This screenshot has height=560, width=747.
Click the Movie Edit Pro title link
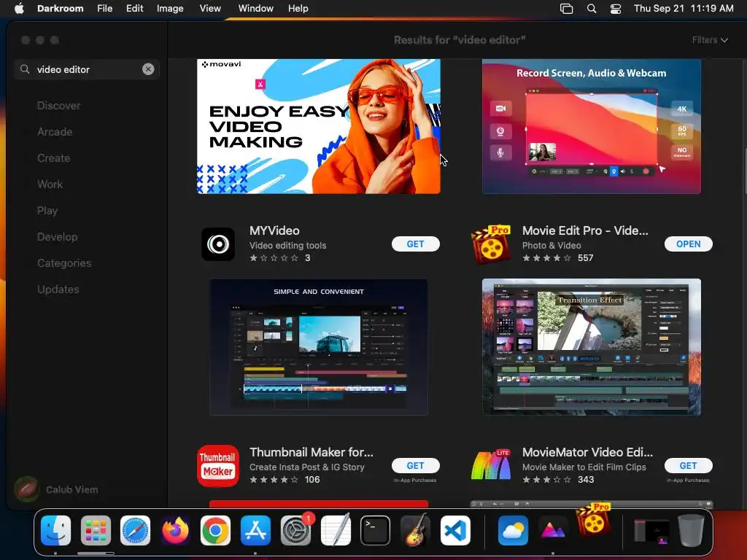point(585,230)
